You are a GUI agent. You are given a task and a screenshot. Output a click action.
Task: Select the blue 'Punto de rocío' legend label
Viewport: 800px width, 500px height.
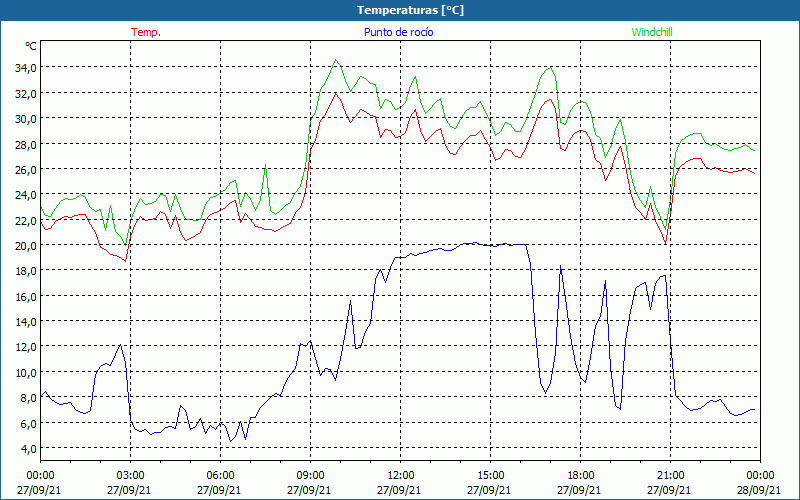(398, 32)
